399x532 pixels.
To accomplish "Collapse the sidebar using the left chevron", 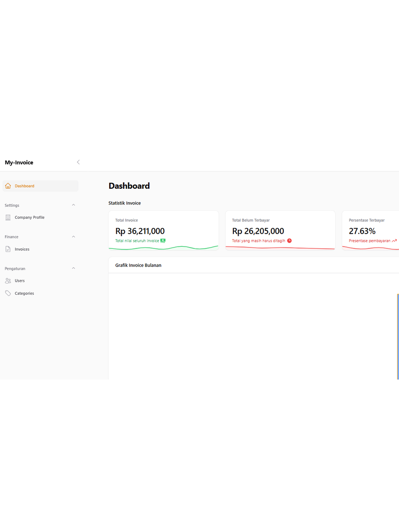I will pos(78,162).
